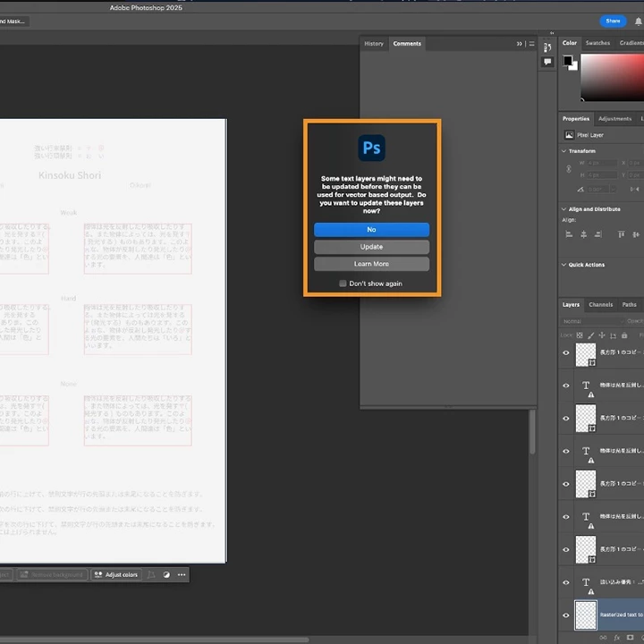Collapse the Align and Distribute section

click(x=563, y=209)
